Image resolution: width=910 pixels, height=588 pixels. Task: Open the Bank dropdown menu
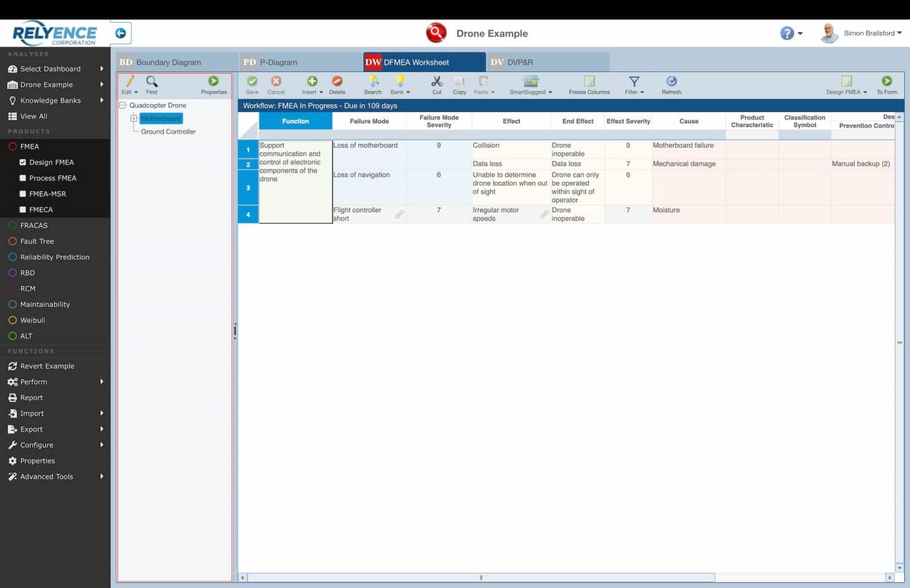400,84
